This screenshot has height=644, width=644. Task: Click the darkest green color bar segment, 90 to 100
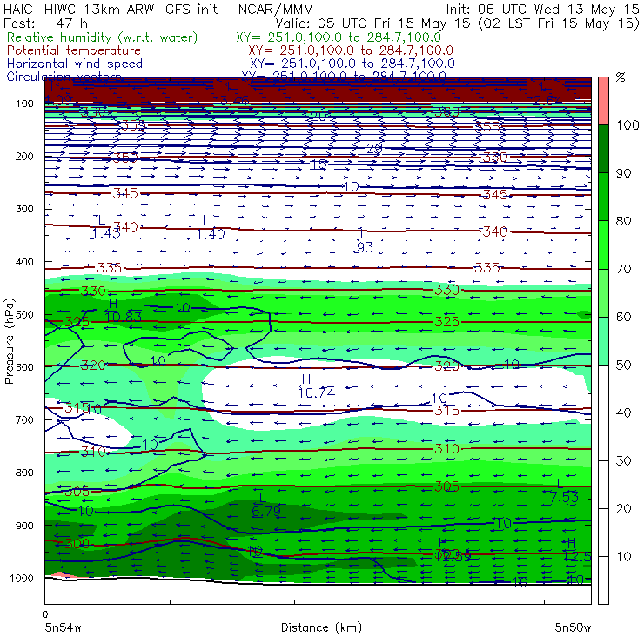pos(603,149)
